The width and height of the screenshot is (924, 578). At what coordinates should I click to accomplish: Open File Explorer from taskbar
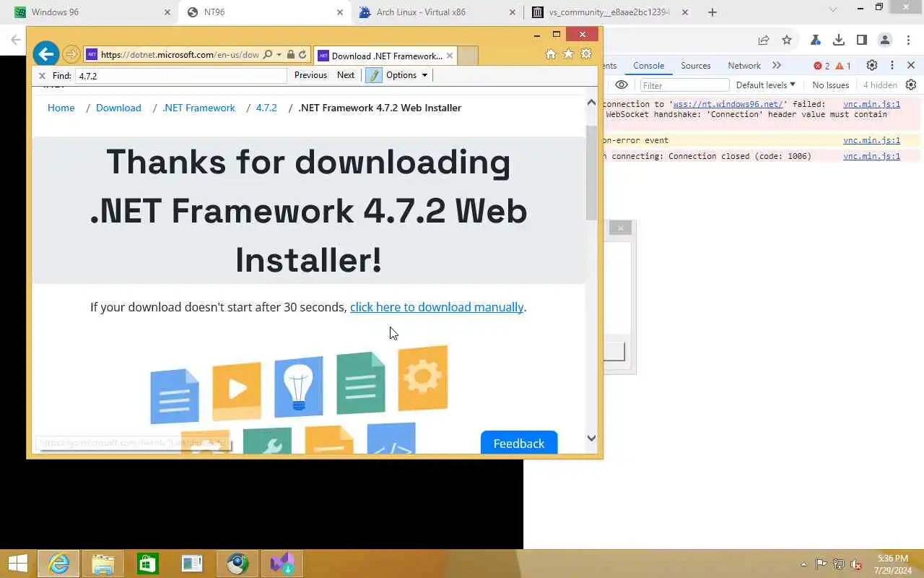click(103, 564)
